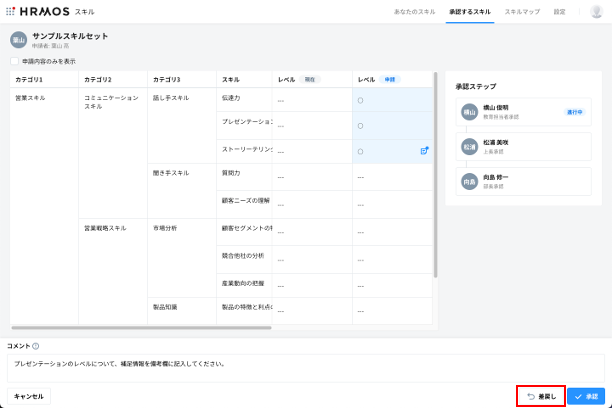Click 横山 avatar in approval steps
Viewport: 612px width, 408px height.
click(x=469, y=111)
